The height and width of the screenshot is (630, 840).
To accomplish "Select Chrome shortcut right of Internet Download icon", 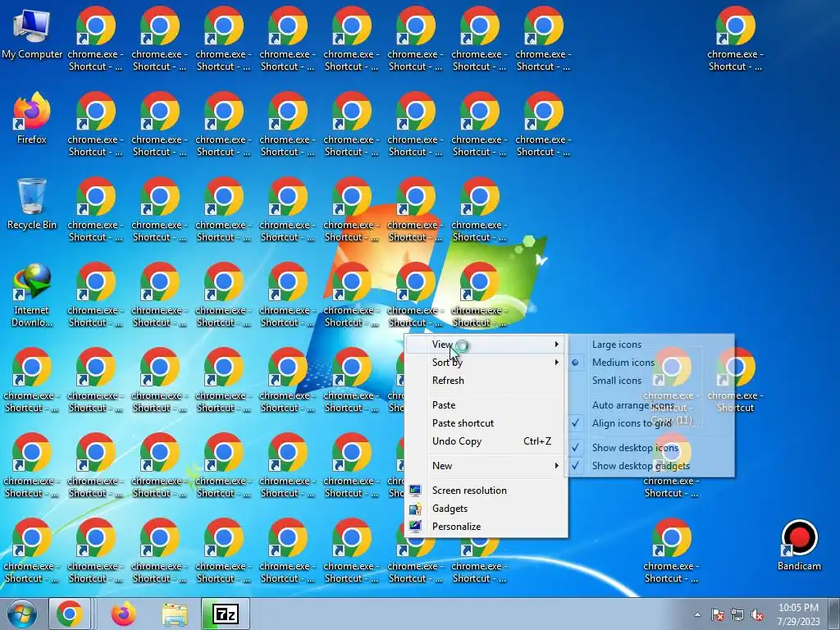I will point(95,294).
